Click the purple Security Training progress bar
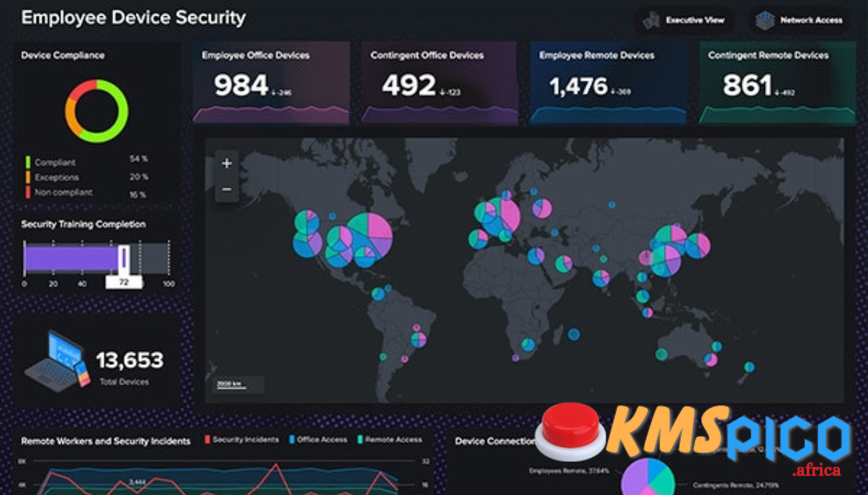 coord(71,258)
